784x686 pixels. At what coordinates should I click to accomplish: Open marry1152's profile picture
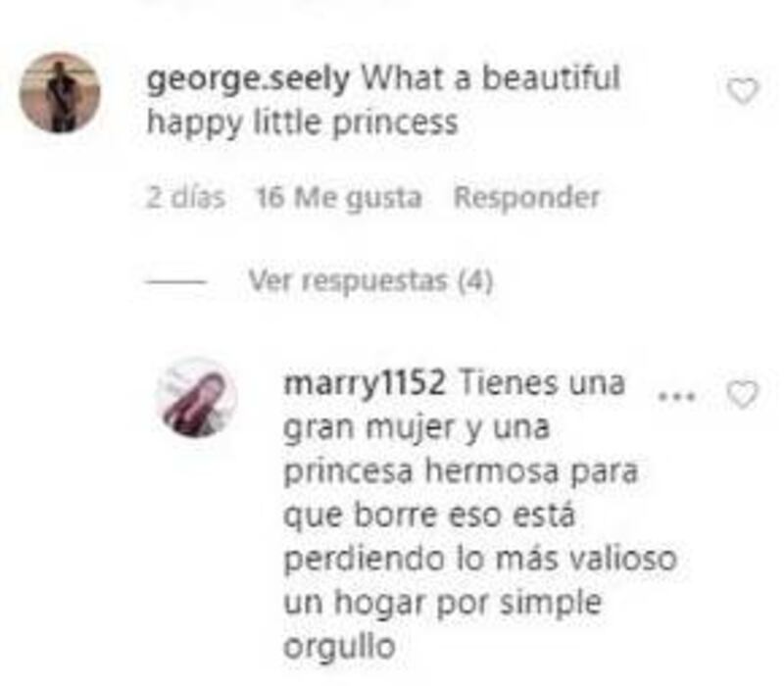tap(197, 399)
